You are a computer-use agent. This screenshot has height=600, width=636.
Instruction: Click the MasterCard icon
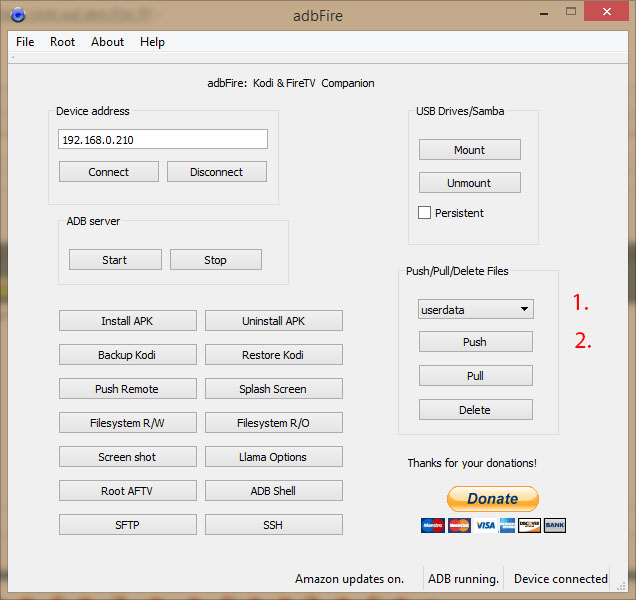(459, 525)
